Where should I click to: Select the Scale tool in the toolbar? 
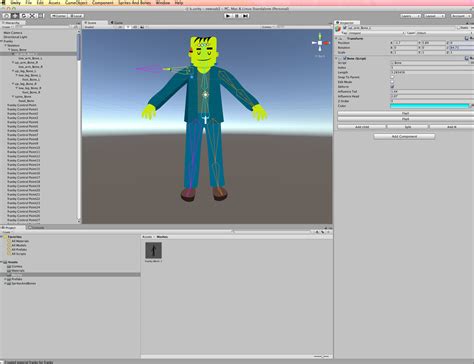(x=32, y=16)
